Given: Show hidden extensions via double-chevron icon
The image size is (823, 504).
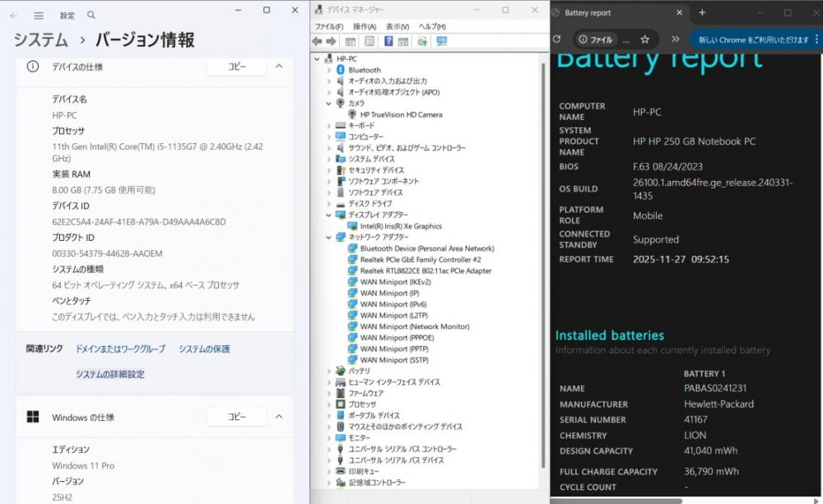Looking at the screenshot, I should pos(676,39).
